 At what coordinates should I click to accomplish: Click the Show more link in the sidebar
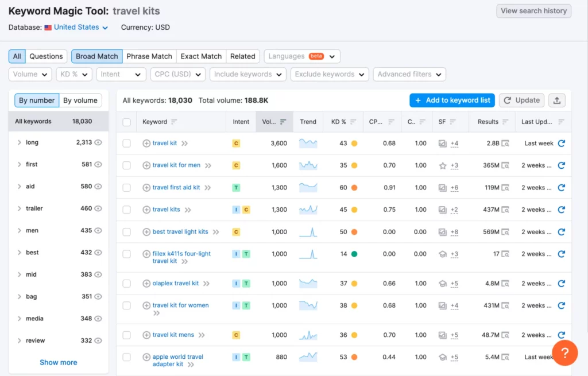[58, 362]
